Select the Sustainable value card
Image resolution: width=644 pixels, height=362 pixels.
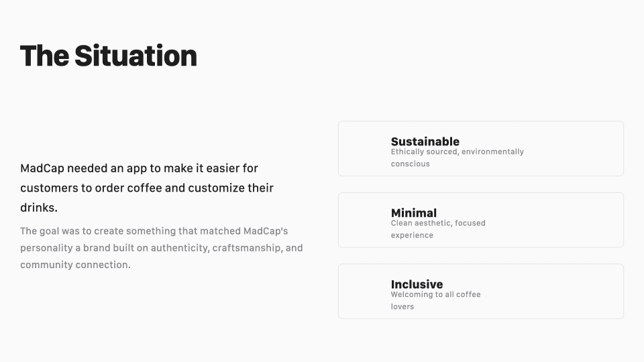click(x=480, y=149)
